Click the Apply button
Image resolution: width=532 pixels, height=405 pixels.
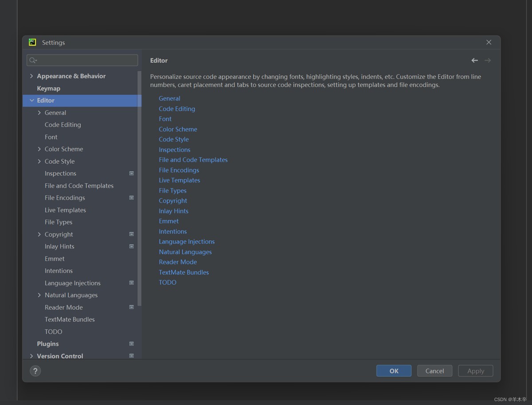[475, 371]
